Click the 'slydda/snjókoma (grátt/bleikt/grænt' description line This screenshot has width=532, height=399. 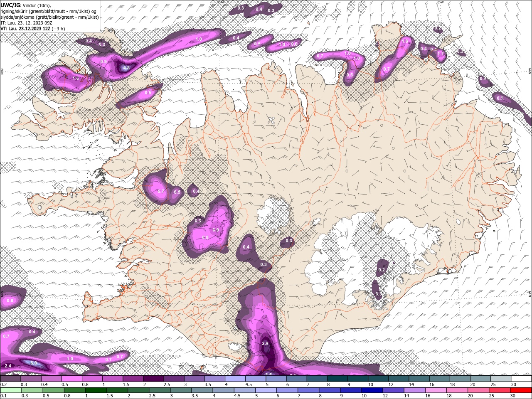(49, 17)
